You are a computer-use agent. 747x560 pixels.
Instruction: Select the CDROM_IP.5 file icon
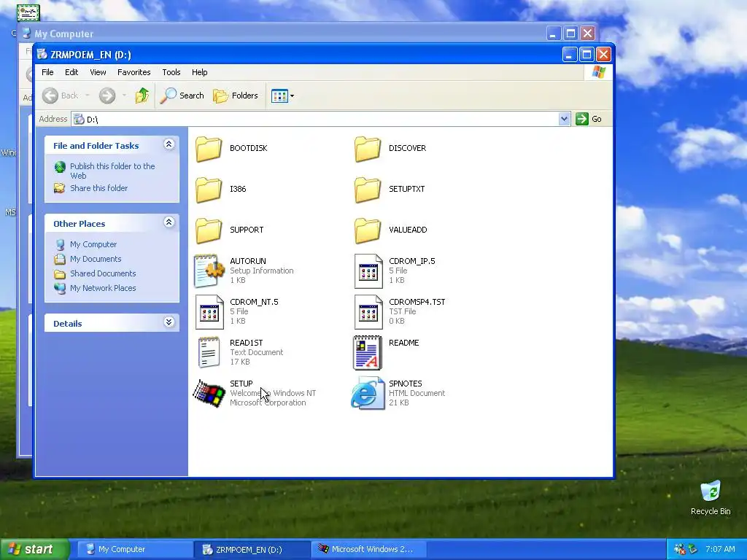click(368, 271)
